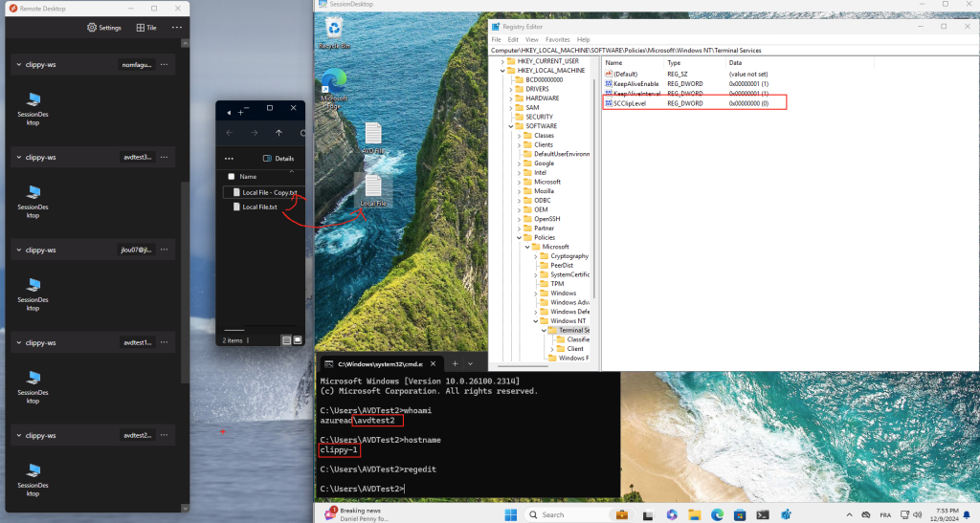Select the SECURITY registry key

tap(540, 117)
